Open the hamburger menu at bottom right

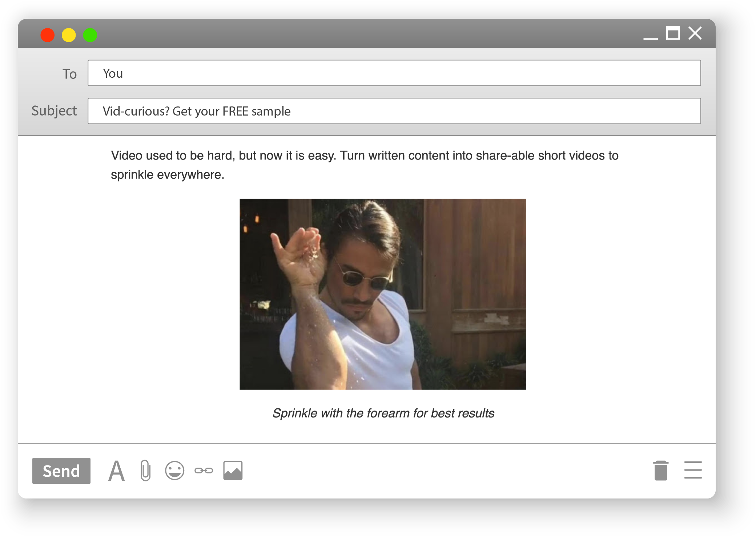point(693,470)
